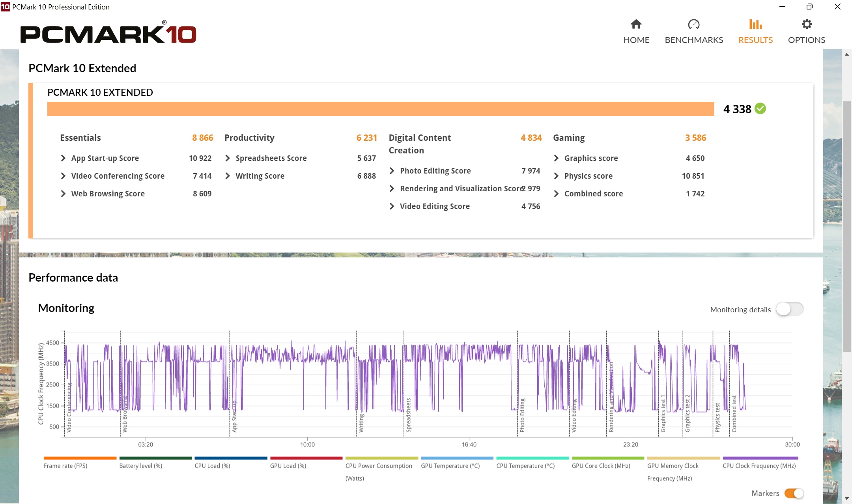Screen dimensions: 852x504
Task: Click the Video Editing Score label
Action: pos(435,206)
